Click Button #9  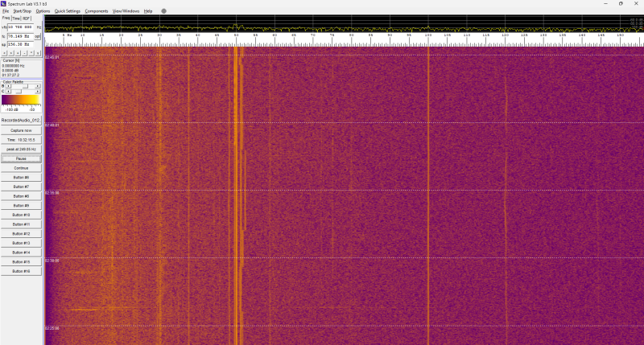coord(21,206)
